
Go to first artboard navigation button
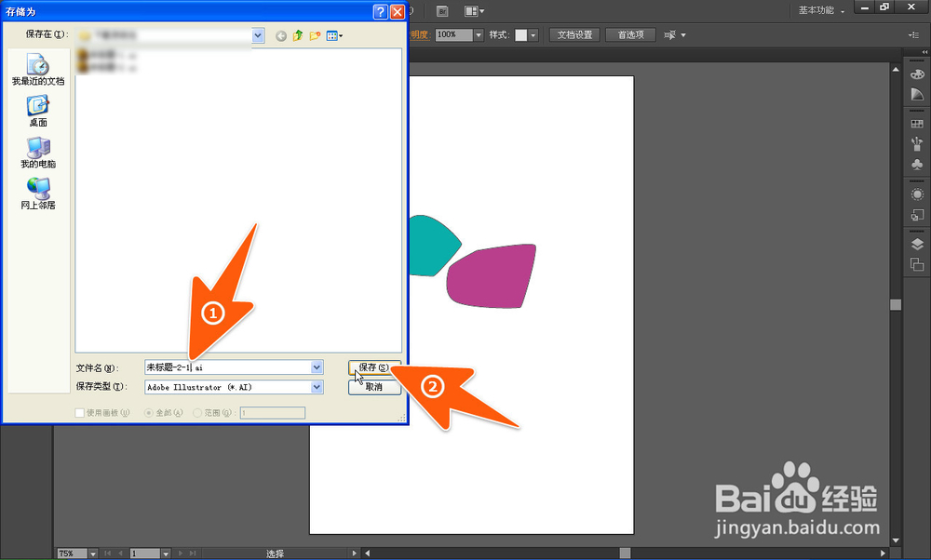click(x=107, y=553)
